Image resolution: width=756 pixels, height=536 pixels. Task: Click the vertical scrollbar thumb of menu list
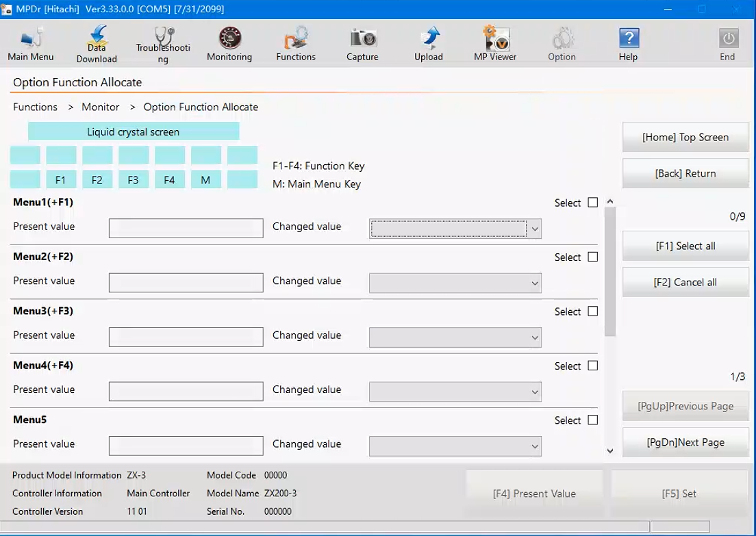click(x=610, y=272)
